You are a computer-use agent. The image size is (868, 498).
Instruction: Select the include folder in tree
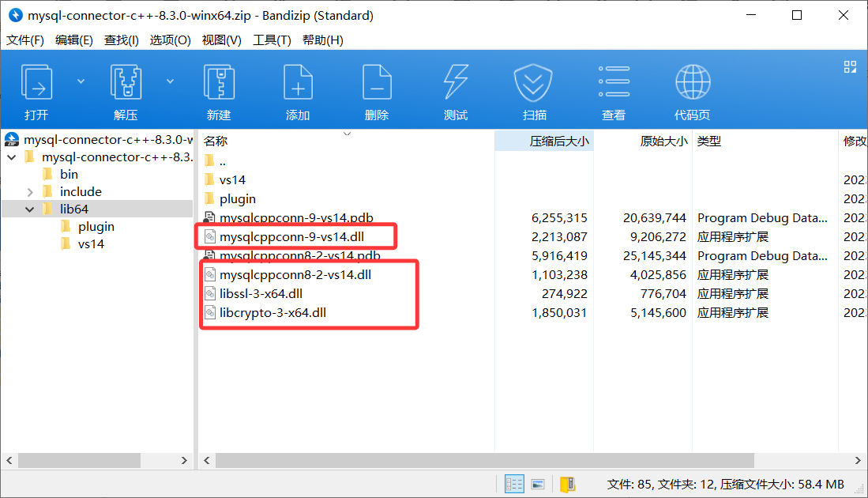(81, 191)
